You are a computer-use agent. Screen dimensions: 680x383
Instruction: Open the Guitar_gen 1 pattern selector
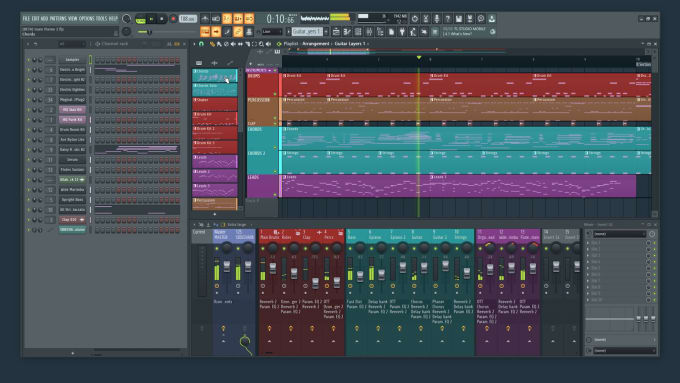point(307,32)
